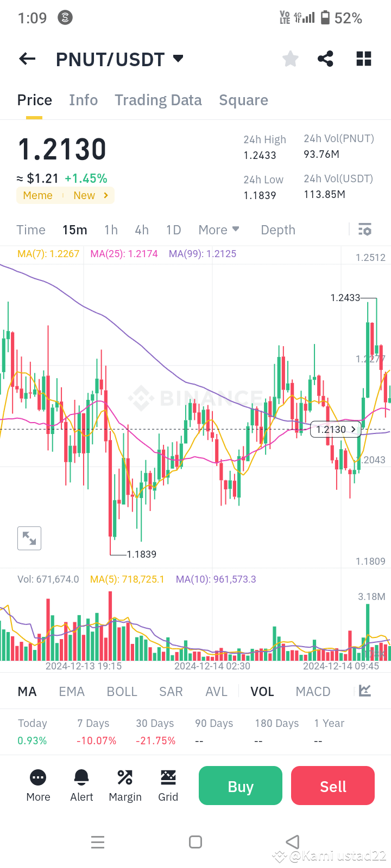391x868 pixels.
Task: Tap the share icon to share PNUT/USDT
Action: (325, 59)
